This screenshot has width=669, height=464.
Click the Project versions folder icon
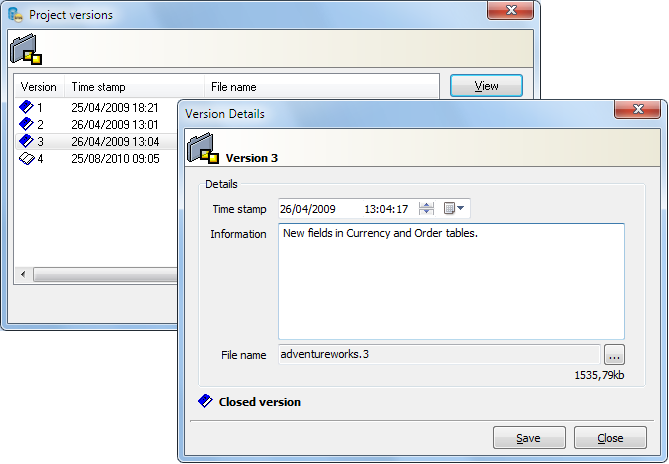pos(24,49)
